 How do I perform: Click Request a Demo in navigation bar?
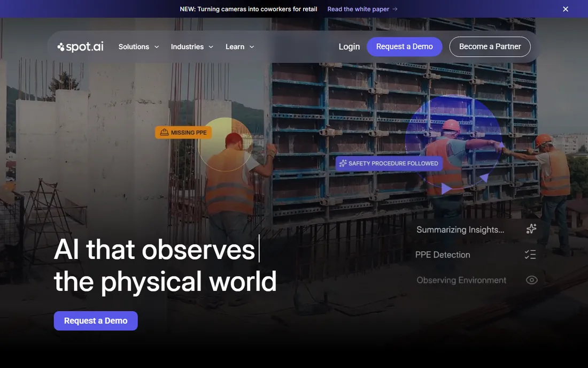[x=404, y=47]
